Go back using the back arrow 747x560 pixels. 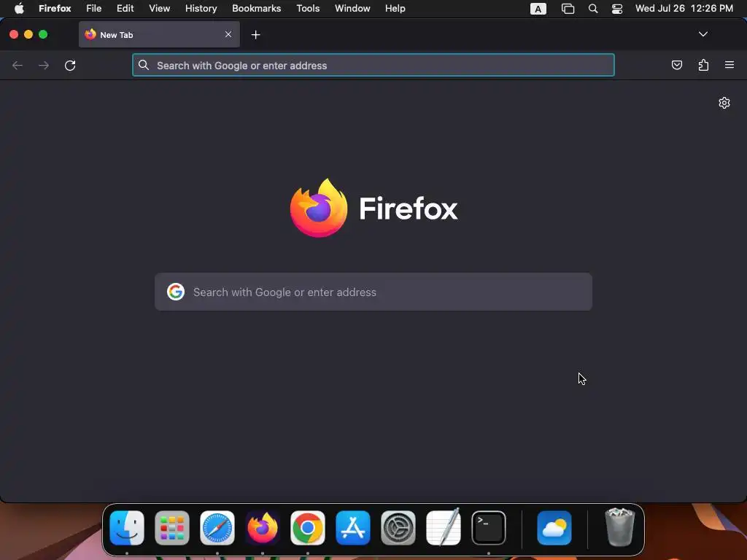(x=18, y=65)
